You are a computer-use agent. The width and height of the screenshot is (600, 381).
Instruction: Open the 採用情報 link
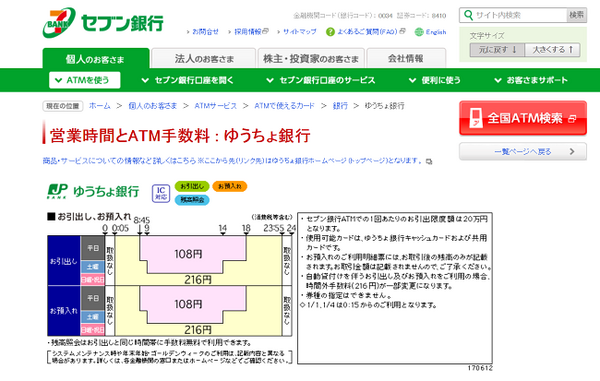click(x=248, y=32)
